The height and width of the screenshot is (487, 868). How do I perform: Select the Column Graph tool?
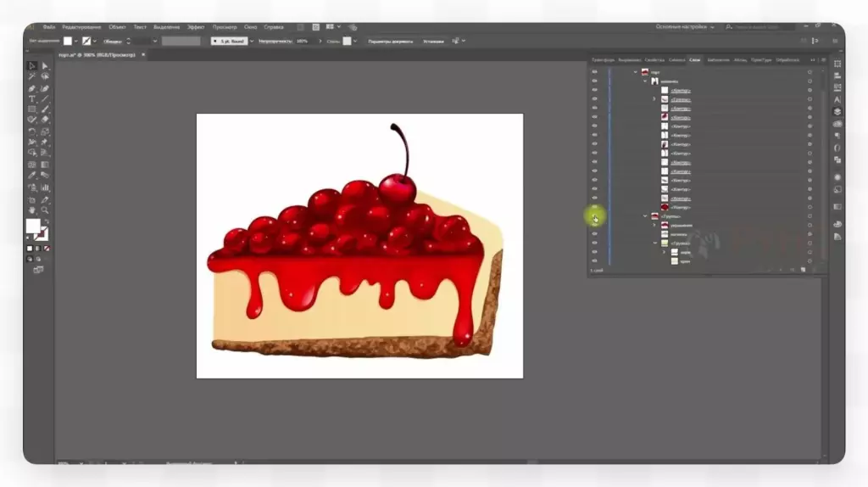(45, 188)
